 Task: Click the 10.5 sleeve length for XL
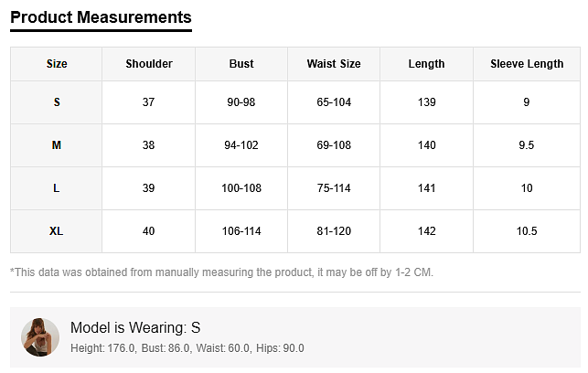[527, 231]
